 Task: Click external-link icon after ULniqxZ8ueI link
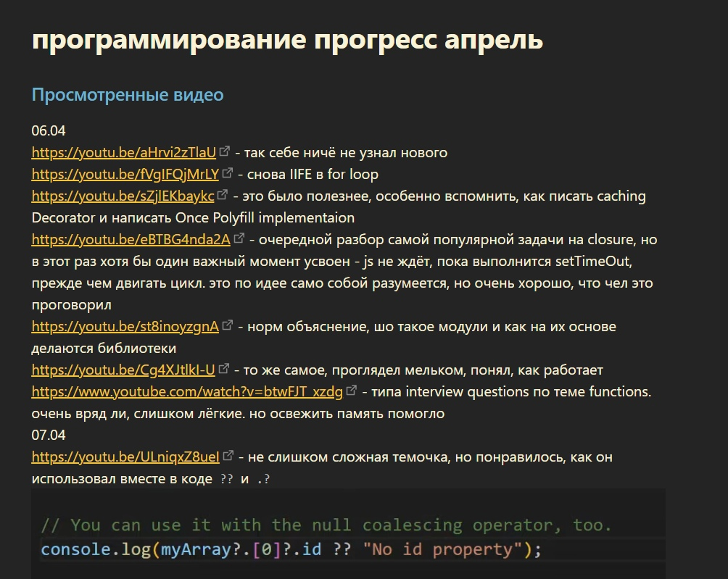coord(228,455)
